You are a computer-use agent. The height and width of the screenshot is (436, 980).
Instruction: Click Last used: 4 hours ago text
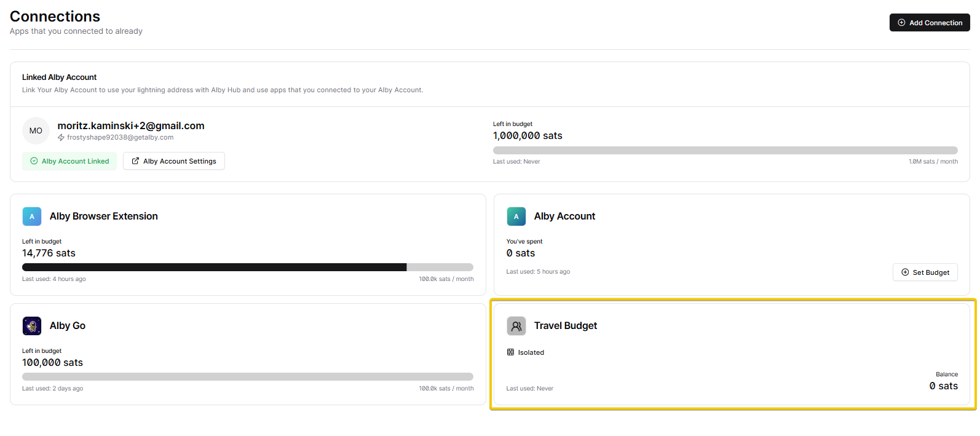pos(54,279)
